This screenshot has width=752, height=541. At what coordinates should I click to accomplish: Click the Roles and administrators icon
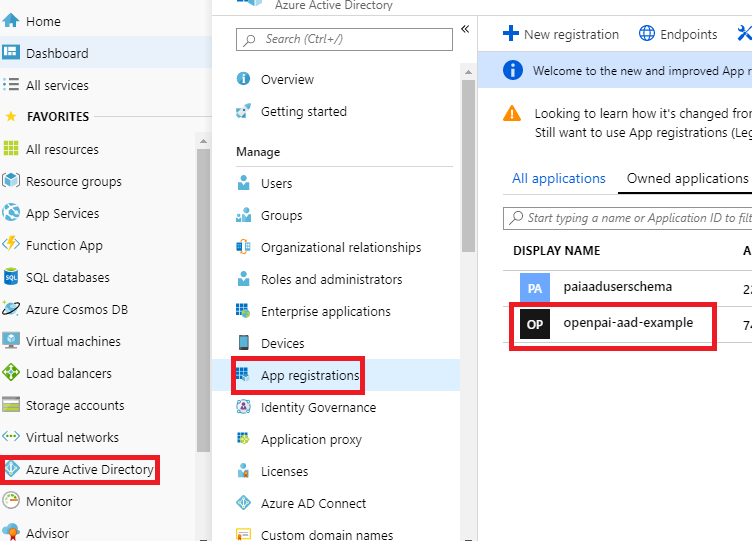(243, 279)
